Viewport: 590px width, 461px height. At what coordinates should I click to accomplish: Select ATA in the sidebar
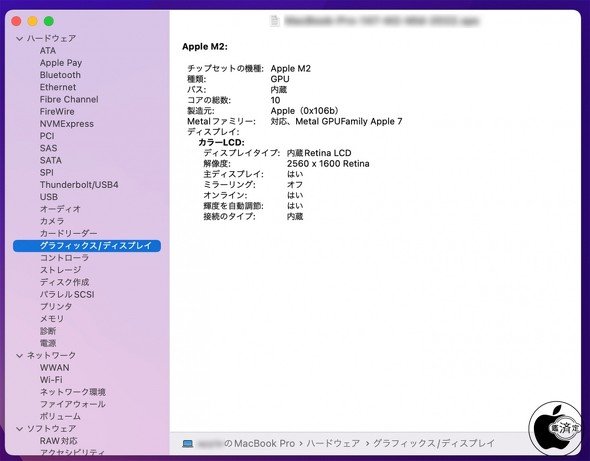tap(48, 50)
